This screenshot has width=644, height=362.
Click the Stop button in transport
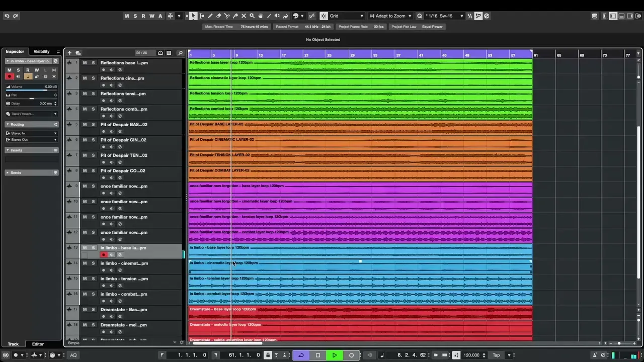[x=317, y=355]
